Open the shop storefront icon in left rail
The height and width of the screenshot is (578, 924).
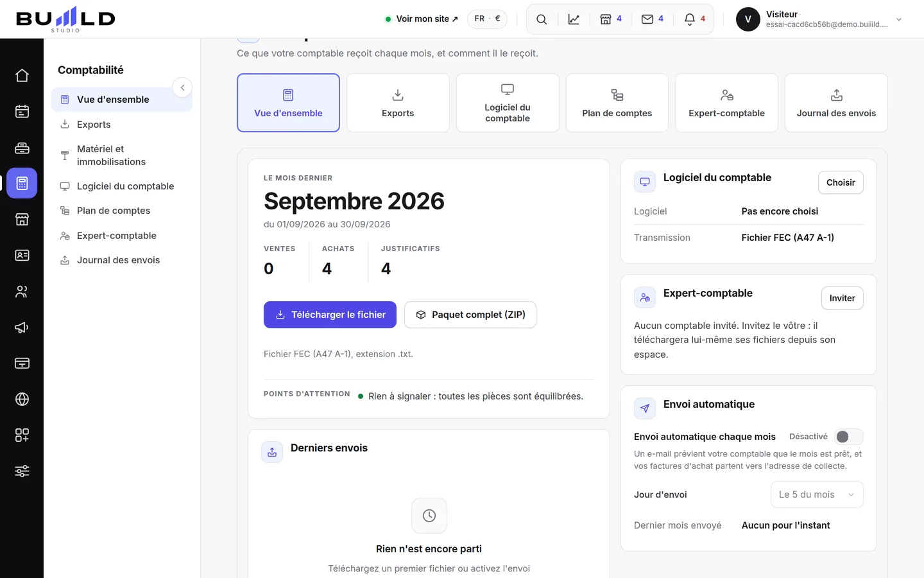coord(22,220)
